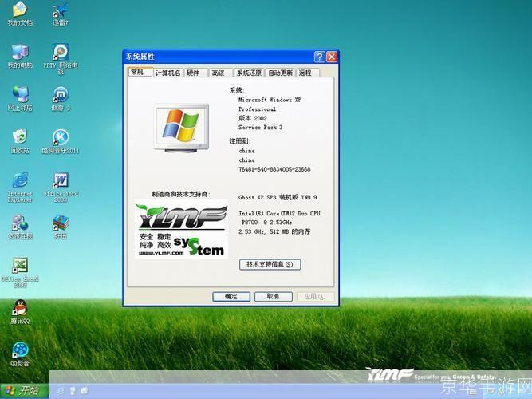
Task: Open the 回收站 recycle bin icon
Action: (x=20, y=141)
